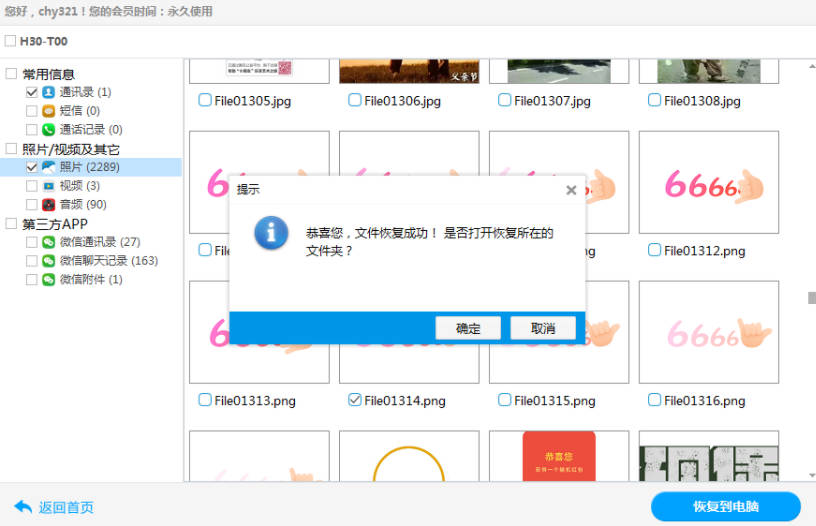Screen dimensions: 816x526
Task: Click the File01314.png file name
Action: click(x=405, y=401)
